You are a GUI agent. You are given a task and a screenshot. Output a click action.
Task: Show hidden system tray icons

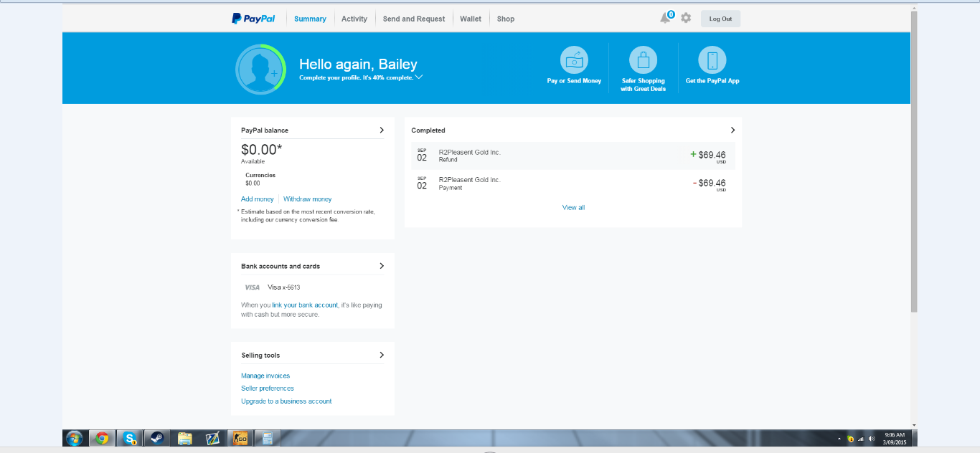839,438
